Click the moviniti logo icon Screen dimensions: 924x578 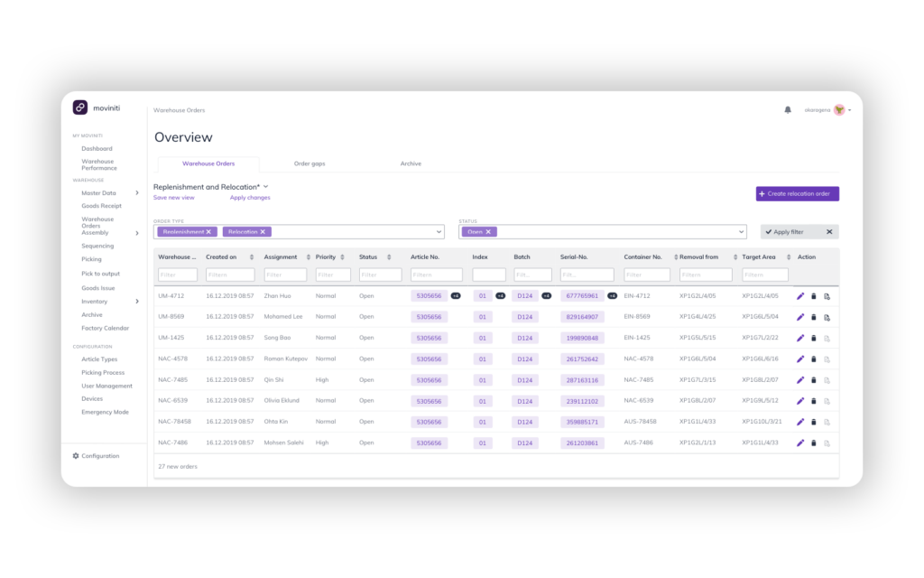(x=80, y=107)
